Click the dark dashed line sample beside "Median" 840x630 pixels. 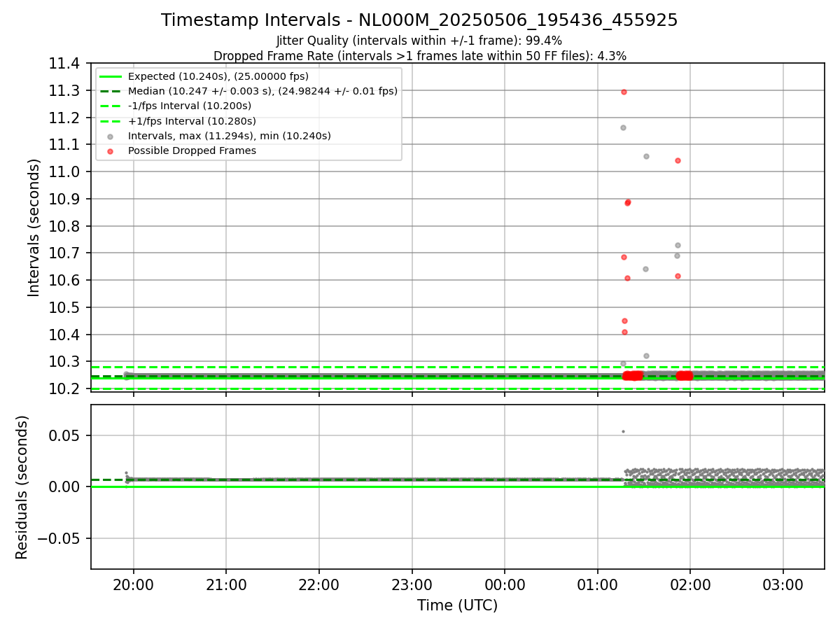(110, 91)
